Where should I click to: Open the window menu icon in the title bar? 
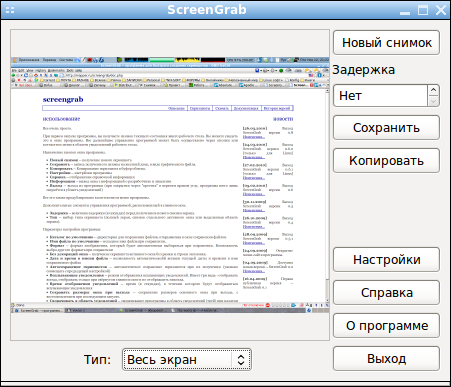point(10,10)
